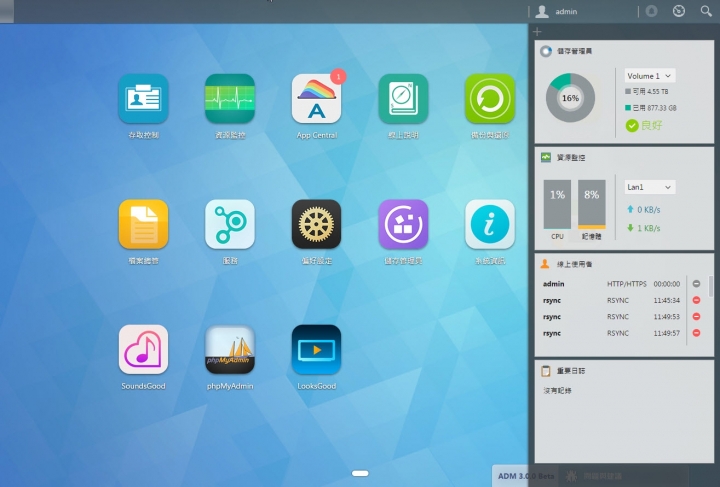Open the 檔案總管 file explorer app
This screenshot has width=720, height=487.
click(143, 224)
